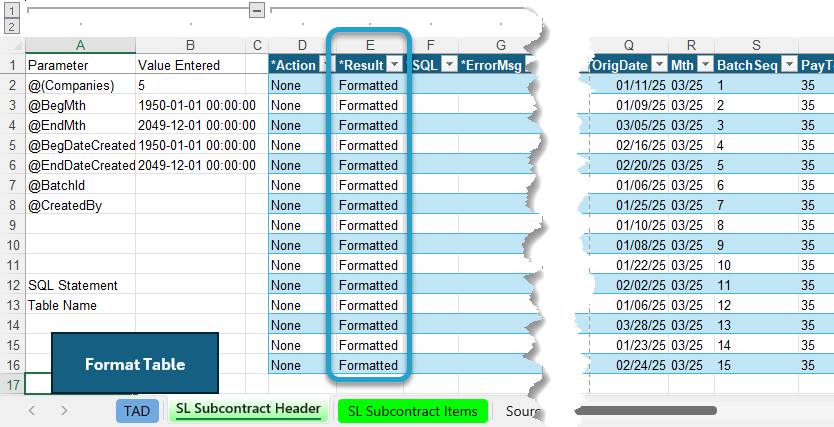Open the *Result column filter dropdown
834x427 pixels.
[x=394, y=65]
